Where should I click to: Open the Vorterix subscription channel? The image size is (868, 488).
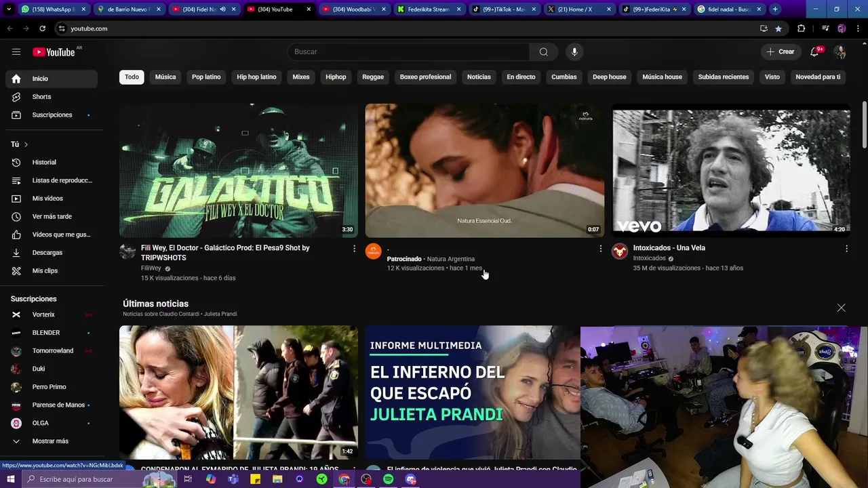pos(52,315)
